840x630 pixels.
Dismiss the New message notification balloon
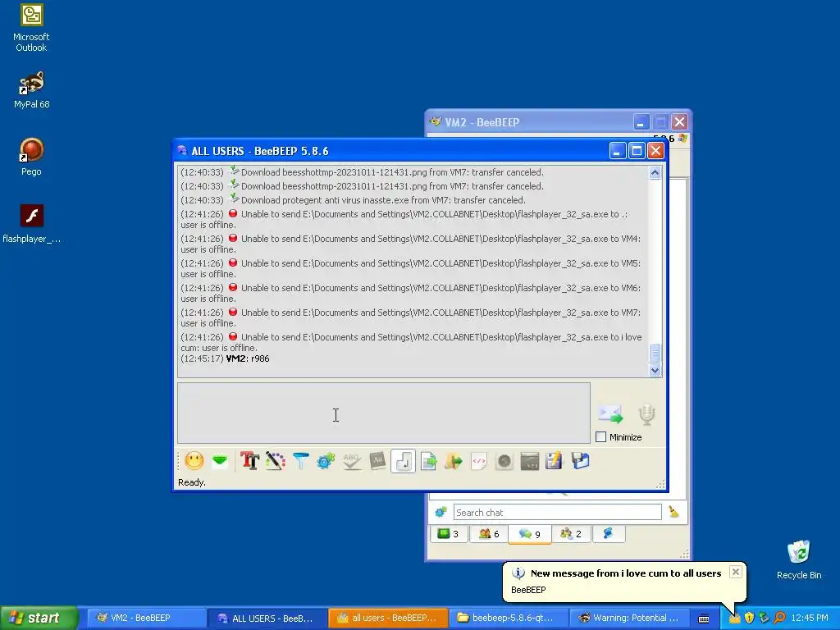tap(736, 572)
